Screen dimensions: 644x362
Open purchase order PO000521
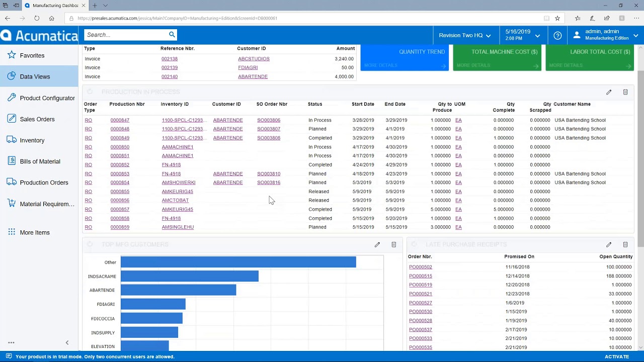point(421,294)
